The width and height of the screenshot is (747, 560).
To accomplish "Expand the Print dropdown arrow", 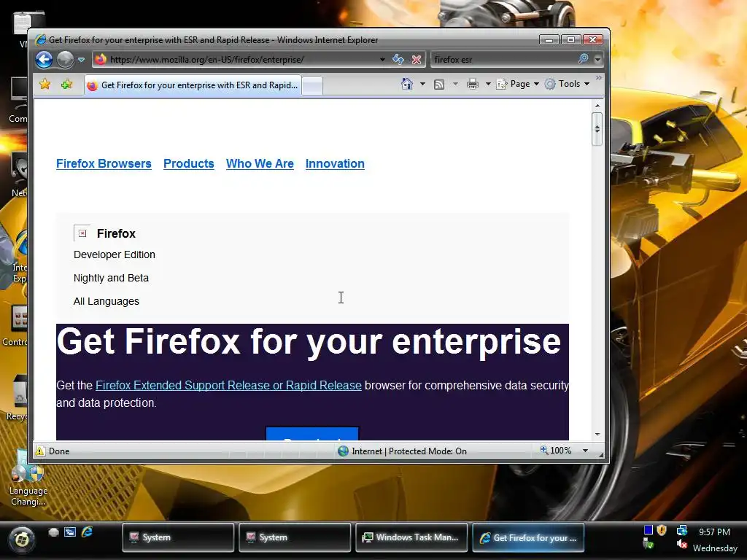I will (488, 84).
